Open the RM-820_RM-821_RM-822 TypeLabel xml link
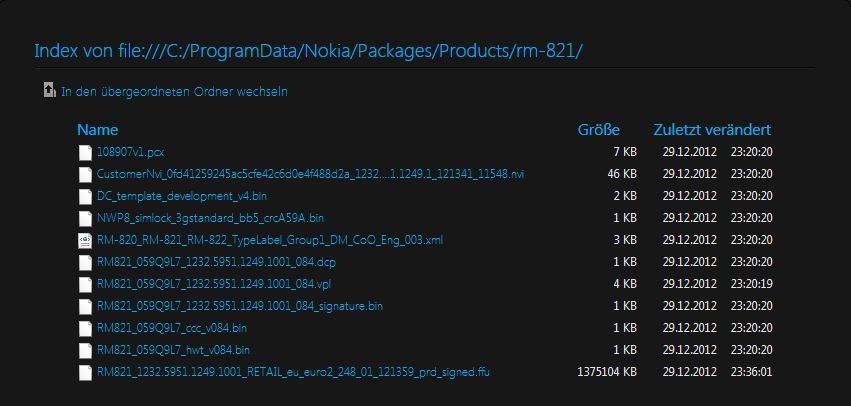 point(270,240)
